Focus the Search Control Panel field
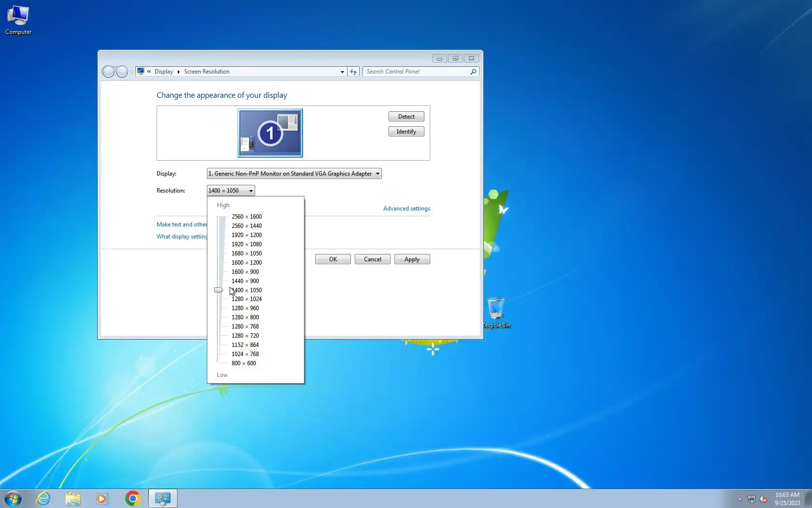Image resolution: width=812 pixels, height=508 pixels. coord(417,72)
